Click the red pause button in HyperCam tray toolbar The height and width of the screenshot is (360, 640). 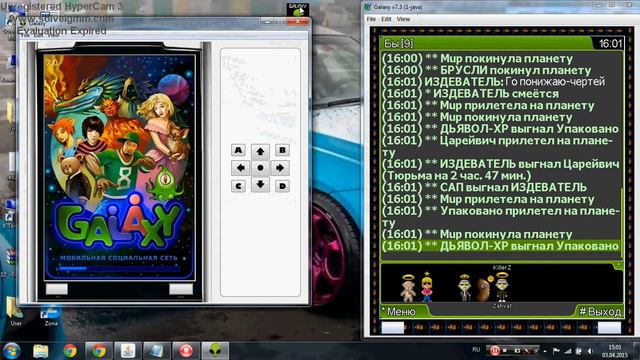click(x=495, y=350)
